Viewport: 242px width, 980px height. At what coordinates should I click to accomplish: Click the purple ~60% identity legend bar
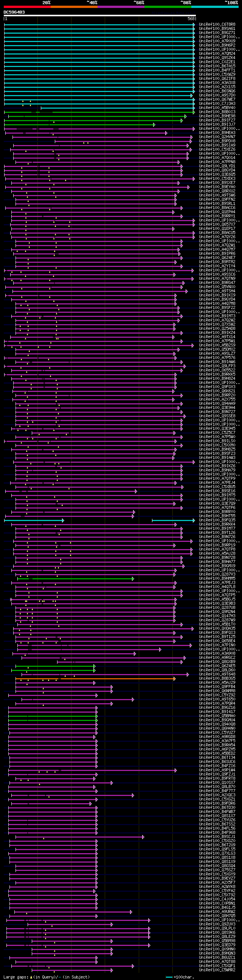(x=121, y=7)
